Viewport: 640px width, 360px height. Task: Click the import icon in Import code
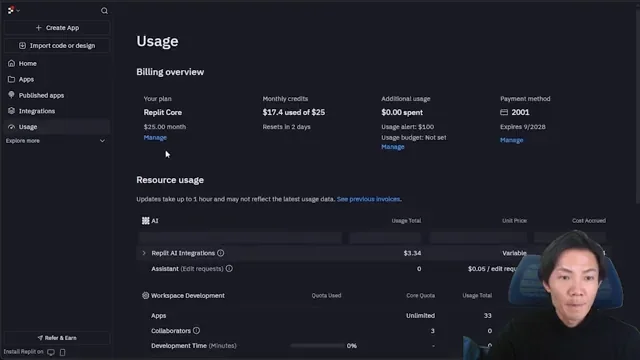[x=22, y=46]
